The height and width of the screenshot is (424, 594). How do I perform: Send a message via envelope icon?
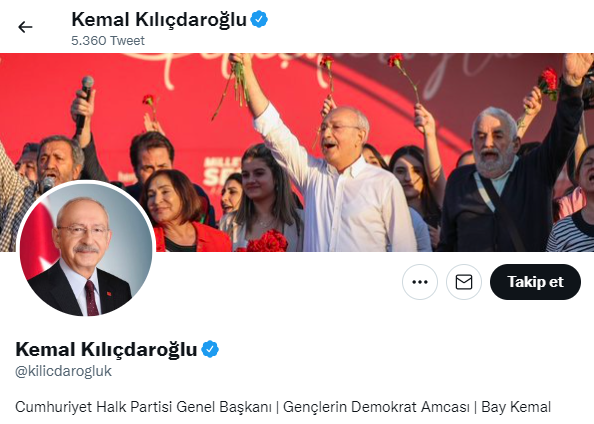[464, 282]
